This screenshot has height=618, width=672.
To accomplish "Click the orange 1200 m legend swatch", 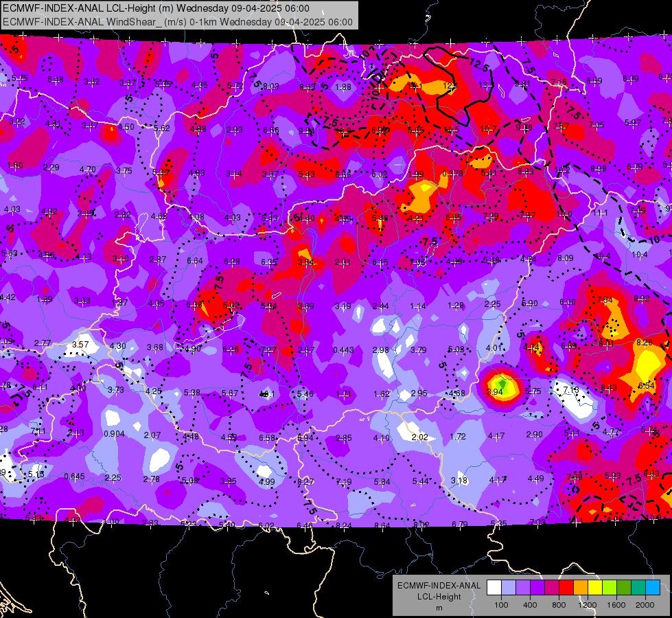I will click(580, 588).
